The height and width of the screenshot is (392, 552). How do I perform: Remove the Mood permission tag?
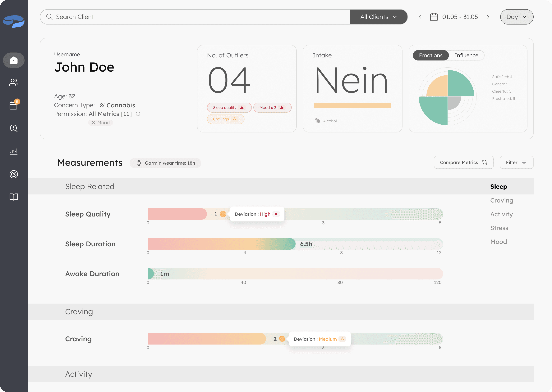[x=94, y=123]
